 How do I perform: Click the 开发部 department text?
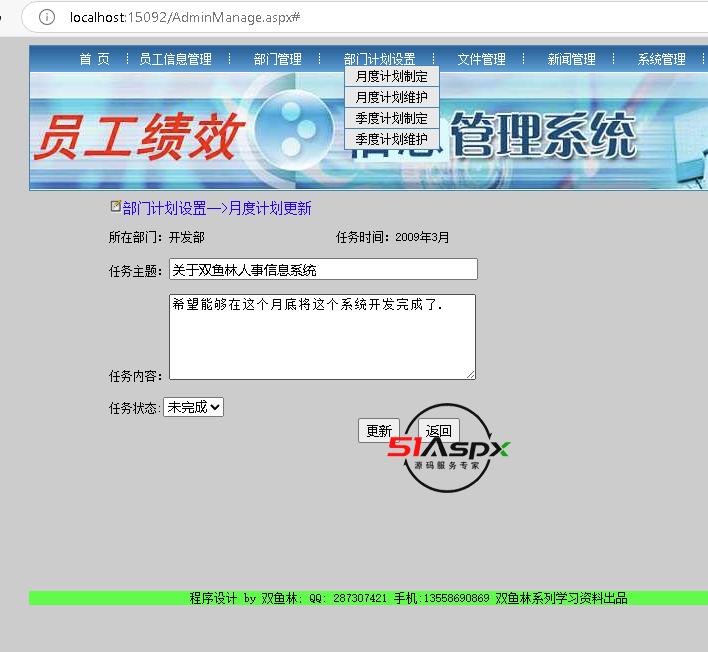pos(186,237)
